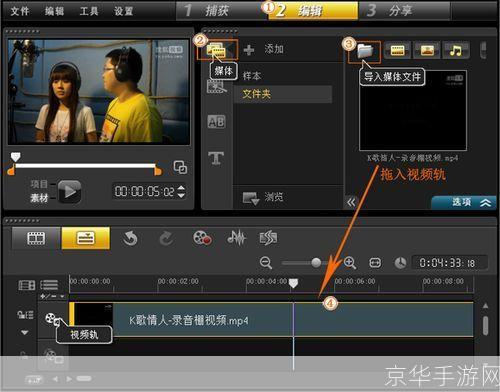Screen dimensions: 500x392
Task: Click the timeline vertical scrollbar thumb
Action: click(486, 325)
